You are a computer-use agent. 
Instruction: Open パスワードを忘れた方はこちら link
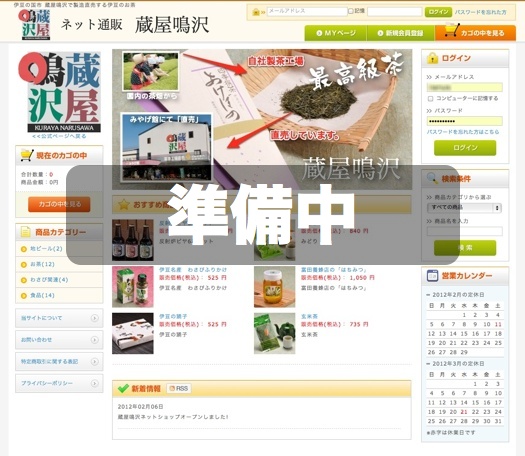463,132
